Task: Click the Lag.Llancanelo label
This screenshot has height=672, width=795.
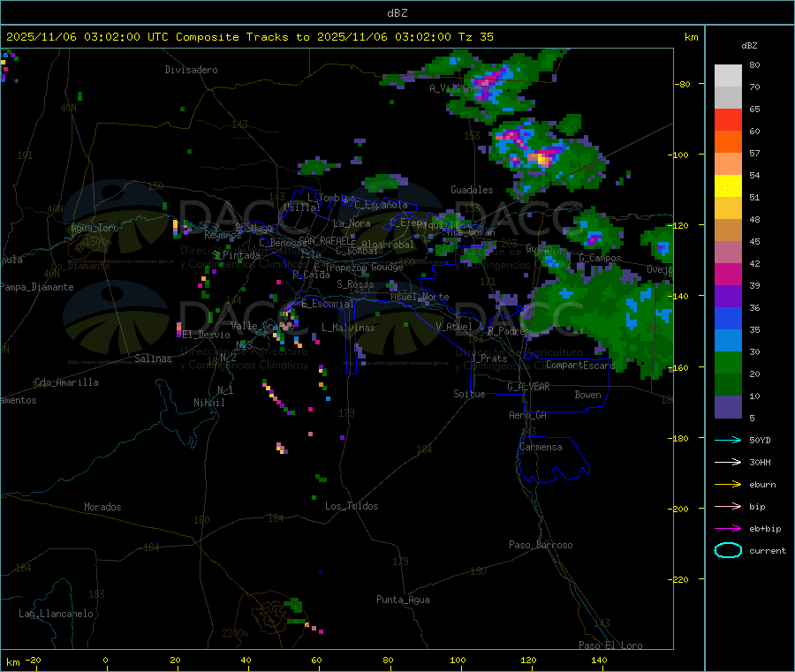Action: coord(56,614)
